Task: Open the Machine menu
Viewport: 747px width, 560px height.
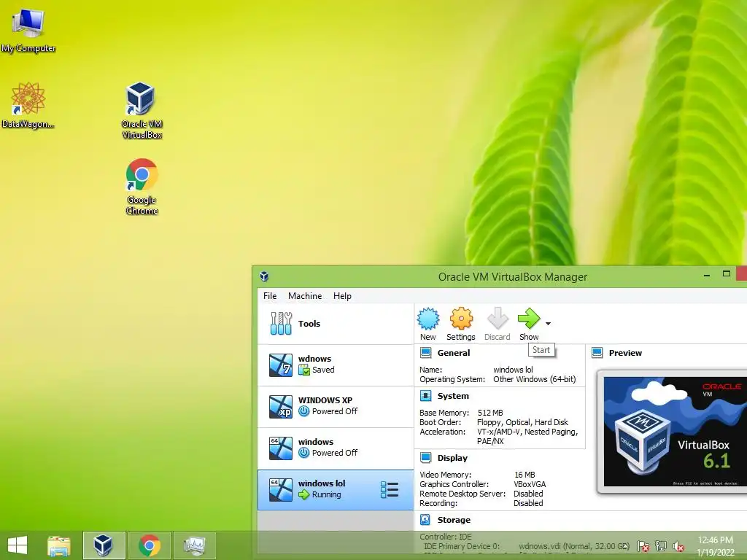Action: tap(305, 296)
